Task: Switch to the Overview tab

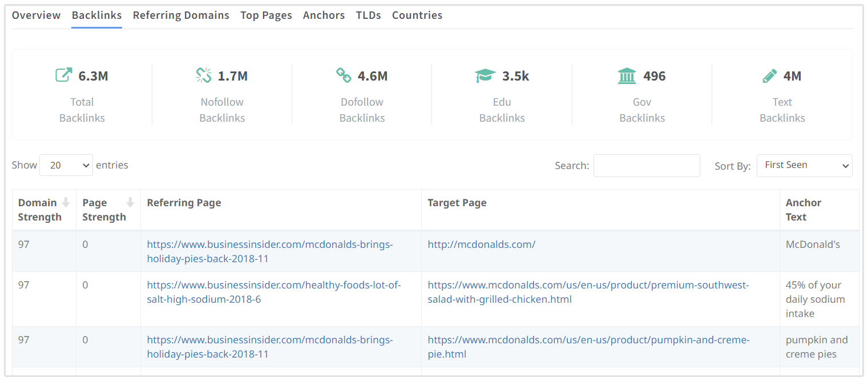Action: pos(36,15)
